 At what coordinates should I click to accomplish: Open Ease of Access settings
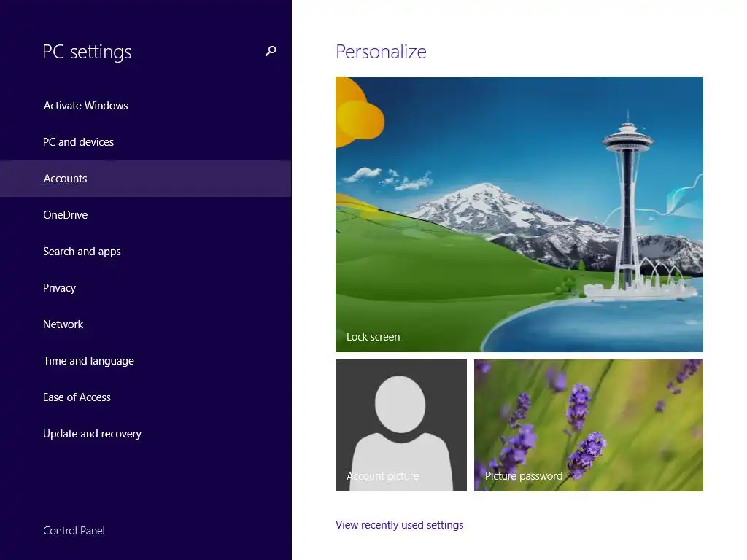coord(146,397)
